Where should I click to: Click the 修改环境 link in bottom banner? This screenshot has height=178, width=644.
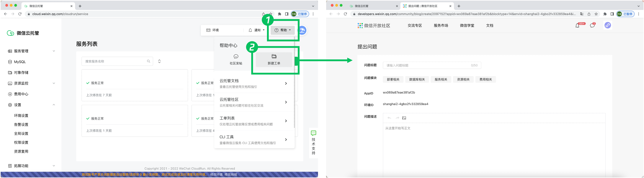(x=216, y=174)
